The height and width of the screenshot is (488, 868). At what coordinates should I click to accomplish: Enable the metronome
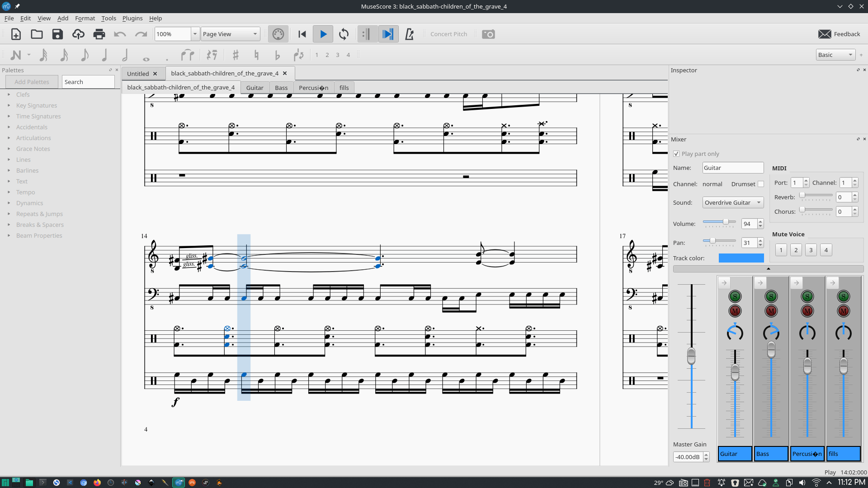(x=409, y=34)
